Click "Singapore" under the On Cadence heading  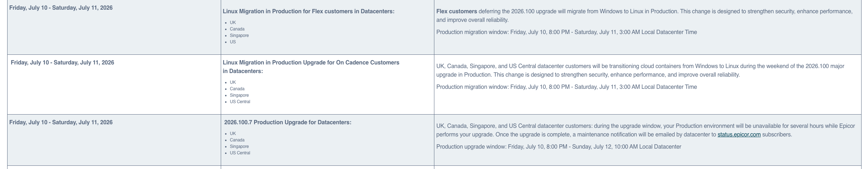click(239, 95)
